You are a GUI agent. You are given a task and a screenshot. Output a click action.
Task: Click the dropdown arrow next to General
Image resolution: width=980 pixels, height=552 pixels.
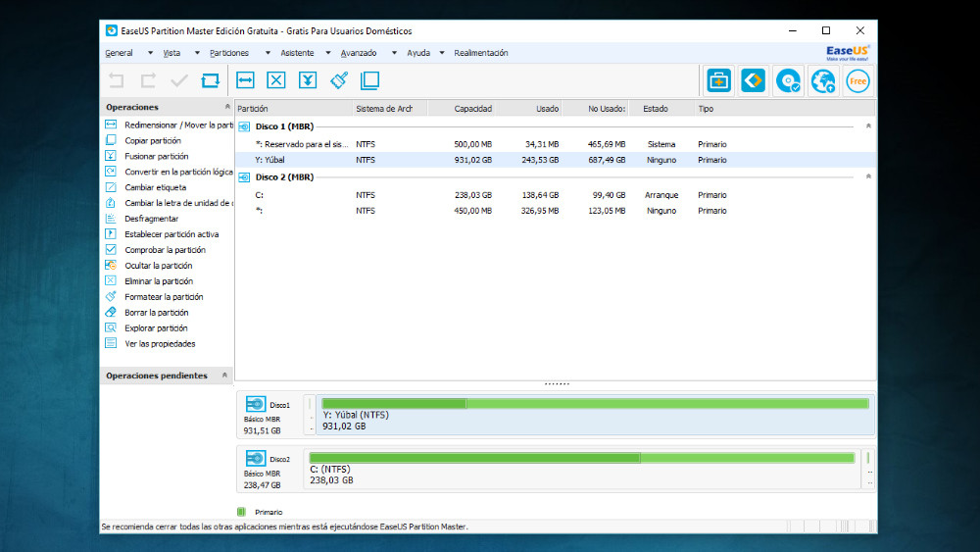click(150, 53)
